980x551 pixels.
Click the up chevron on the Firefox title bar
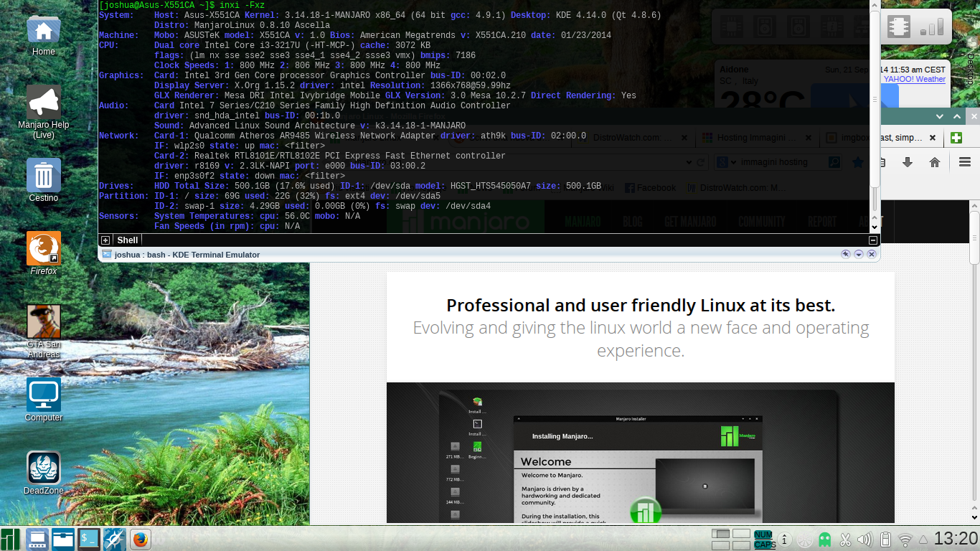point(957,116)
